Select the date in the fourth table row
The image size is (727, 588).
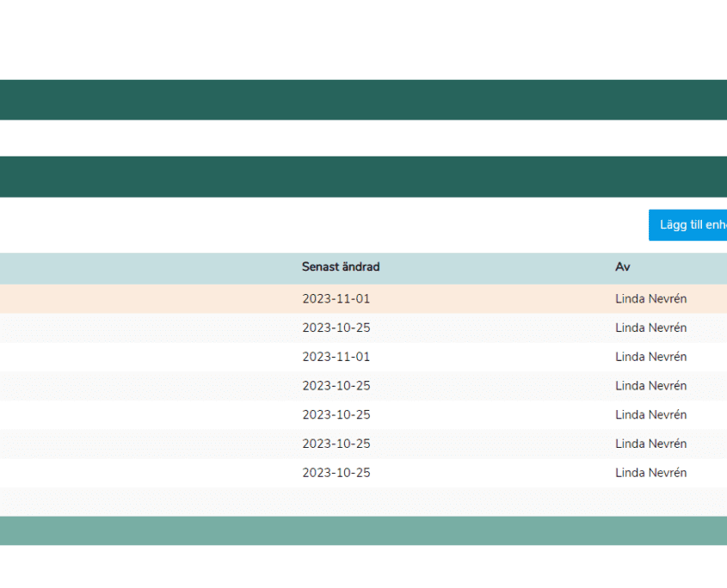pos(336,386)
